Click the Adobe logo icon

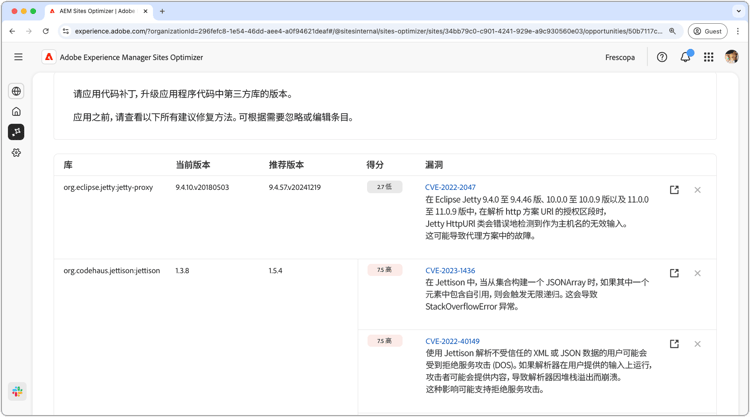(49, 57)
